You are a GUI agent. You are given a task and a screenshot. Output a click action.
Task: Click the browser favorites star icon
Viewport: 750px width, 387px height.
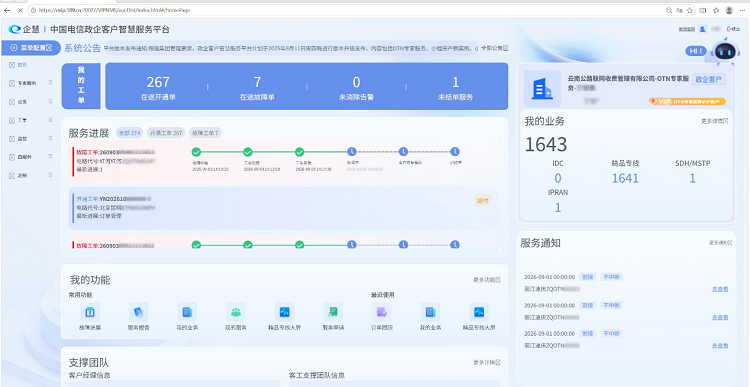(x=690, y=10)
